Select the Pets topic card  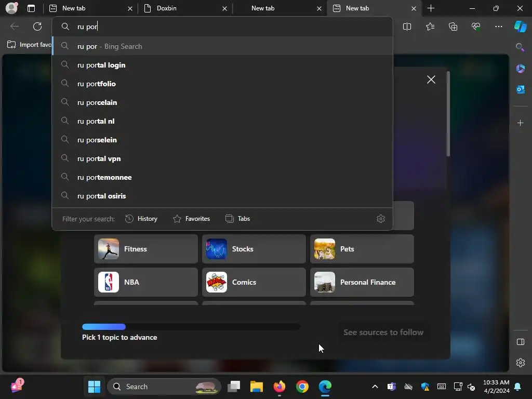[362, 249]
